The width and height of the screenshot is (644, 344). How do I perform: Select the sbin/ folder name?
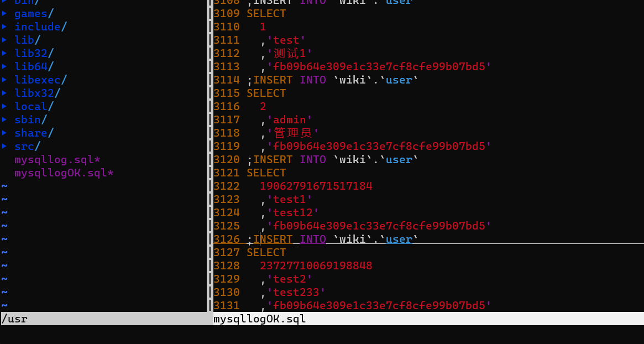(x=31, y=119)
